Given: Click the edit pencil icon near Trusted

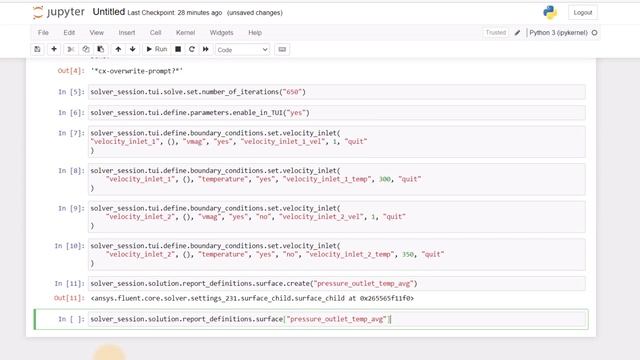Looking at the screenshot, I should coord(517,33).
